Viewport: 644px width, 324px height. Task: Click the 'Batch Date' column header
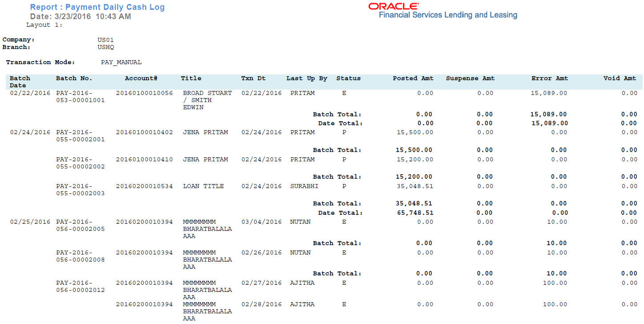[20, 82]
